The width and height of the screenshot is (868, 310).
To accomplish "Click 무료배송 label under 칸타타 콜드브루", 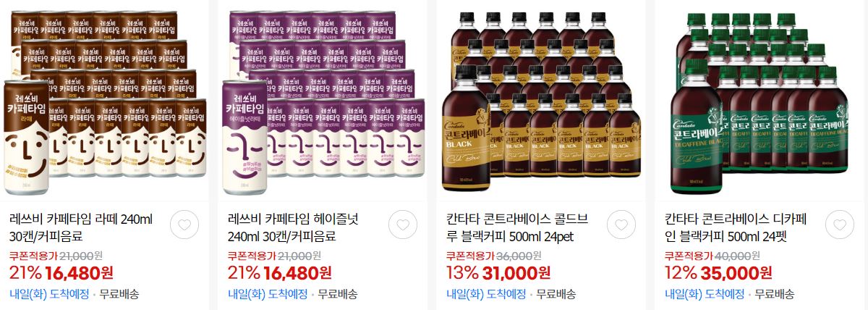I will (555, 294).
